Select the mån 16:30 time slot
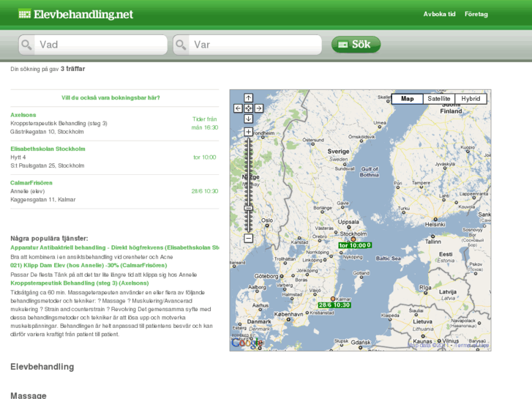Screen dimensions: 532x399 pyautogui.click(x=205, y=127)
